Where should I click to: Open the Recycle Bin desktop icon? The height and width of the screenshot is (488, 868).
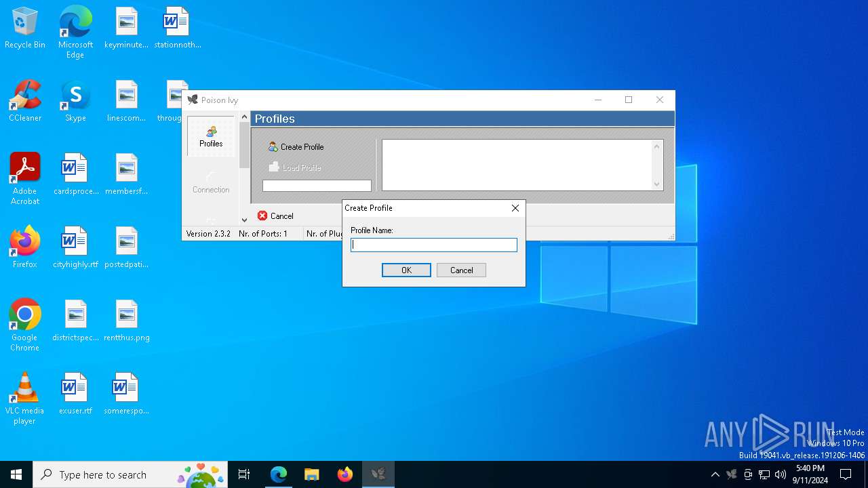tap(25, 28)
